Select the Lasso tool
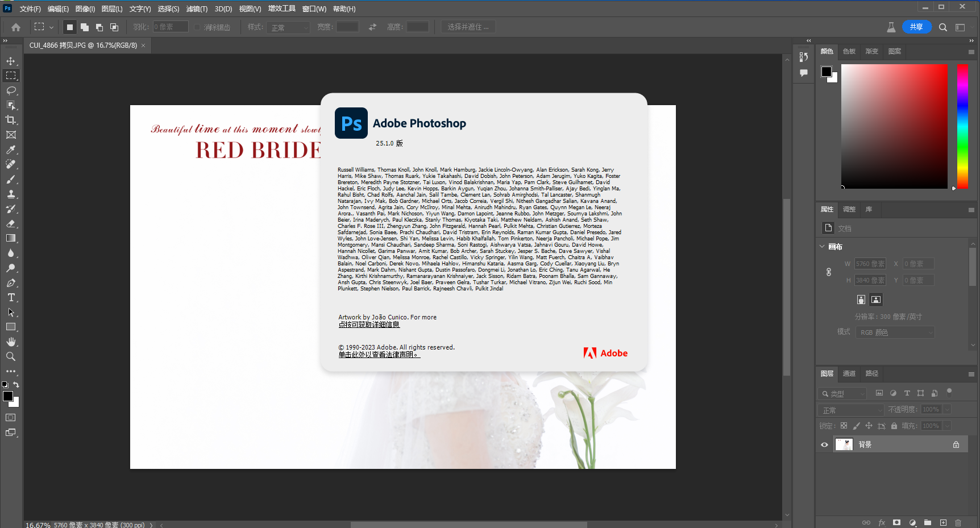980x528 pixels. point(11,90)
